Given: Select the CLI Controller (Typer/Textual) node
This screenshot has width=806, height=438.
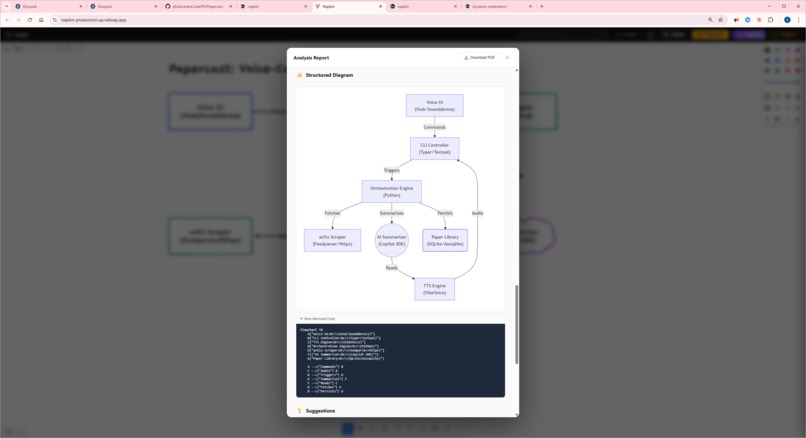Looking at the screenshot, I should coord(434,149).
